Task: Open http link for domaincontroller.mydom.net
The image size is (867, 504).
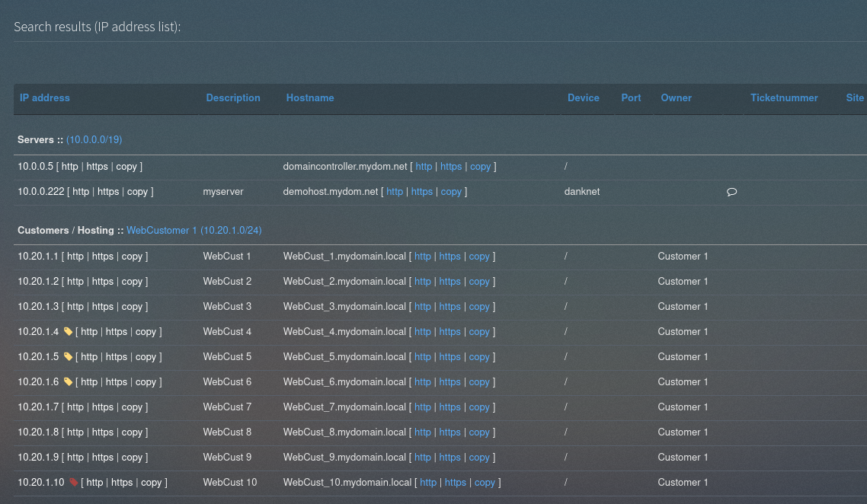Action: coord(424,166)
